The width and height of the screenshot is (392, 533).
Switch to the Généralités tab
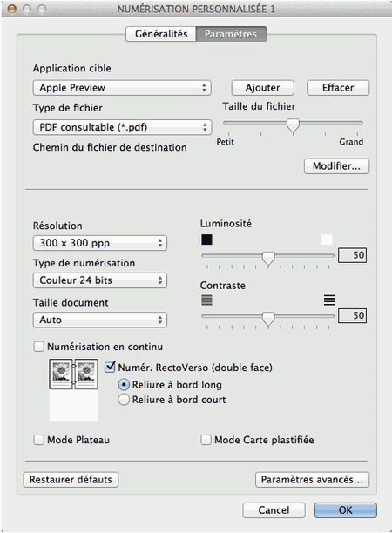tap(161, 34)
